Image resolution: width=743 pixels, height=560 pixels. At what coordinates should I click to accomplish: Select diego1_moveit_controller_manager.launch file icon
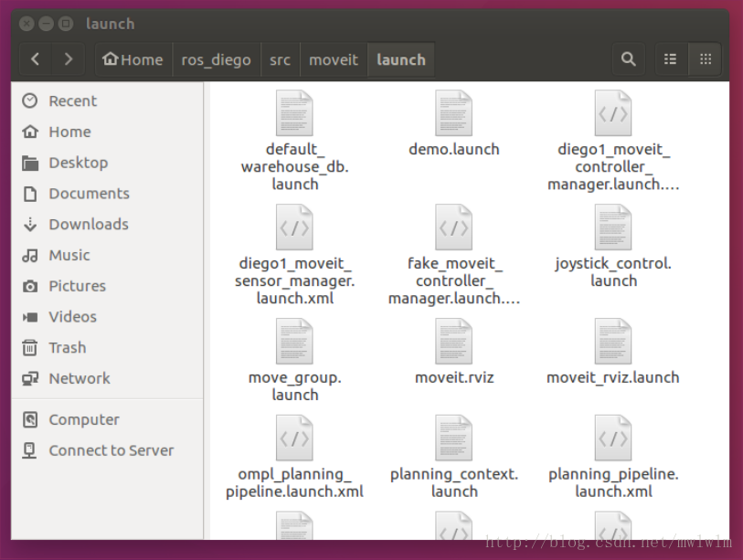click(x=613, y=112)
